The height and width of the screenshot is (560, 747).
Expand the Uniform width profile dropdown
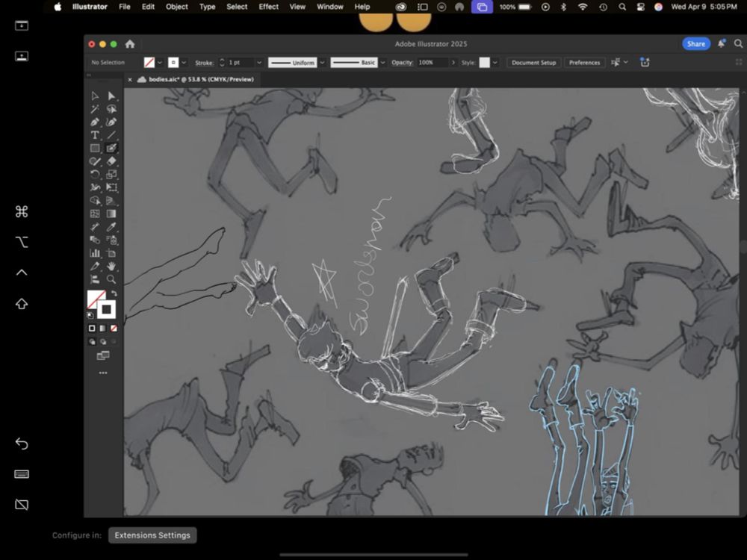322,63
